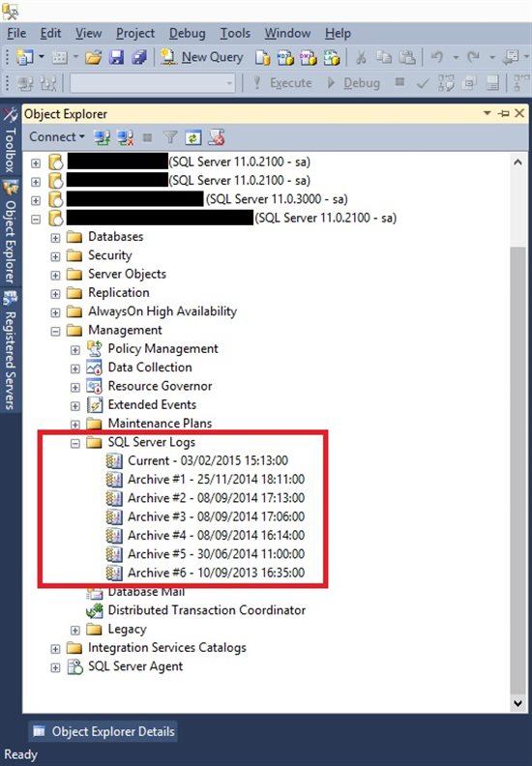The height and width of the screenshot is (766, 532).
Task: Expand the Integration Services Catalogs node
Action: [x=55, y=649]
